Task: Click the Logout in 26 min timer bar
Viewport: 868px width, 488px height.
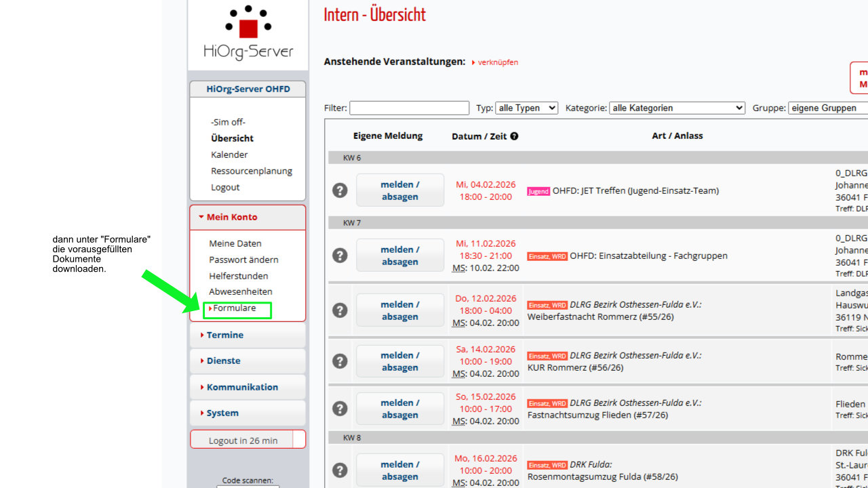Action: [x=243, y=441]
